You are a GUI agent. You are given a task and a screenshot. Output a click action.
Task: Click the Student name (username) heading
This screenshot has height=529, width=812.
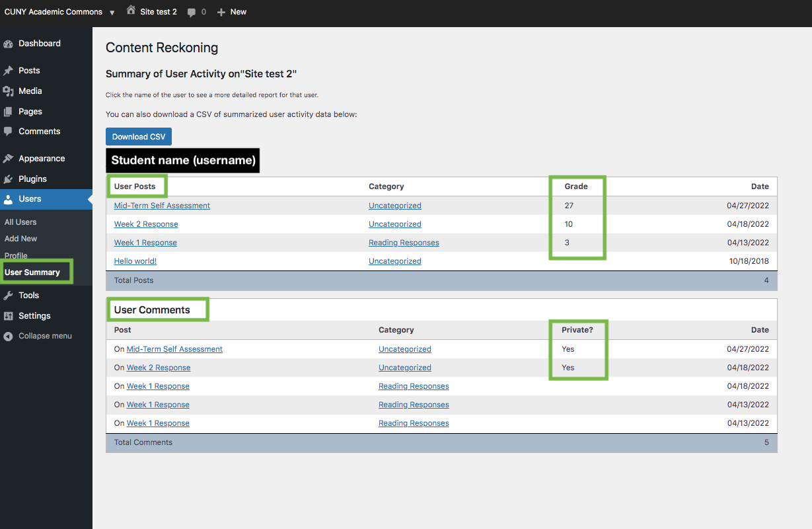183,160
